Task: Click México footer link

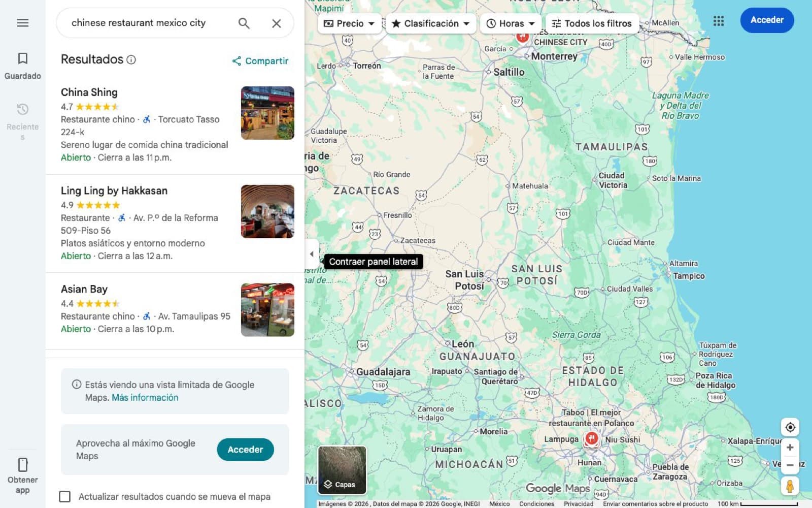Action: (x=499, y=504)
